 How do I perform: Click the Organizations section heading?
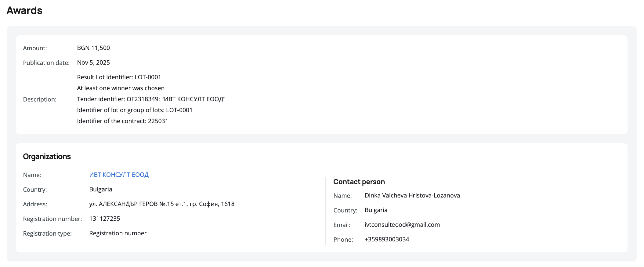[x=47, y=156]
